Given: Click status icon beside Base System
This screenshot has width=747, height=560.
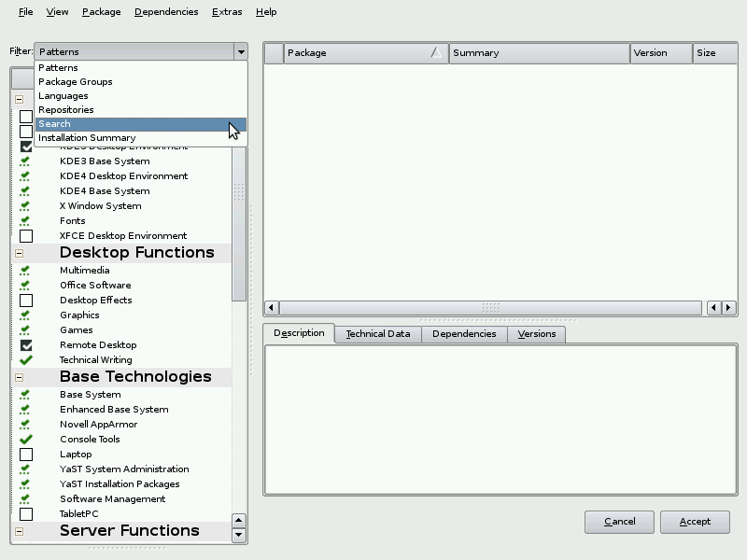Looking at the screenshot, I should point(25,395).
